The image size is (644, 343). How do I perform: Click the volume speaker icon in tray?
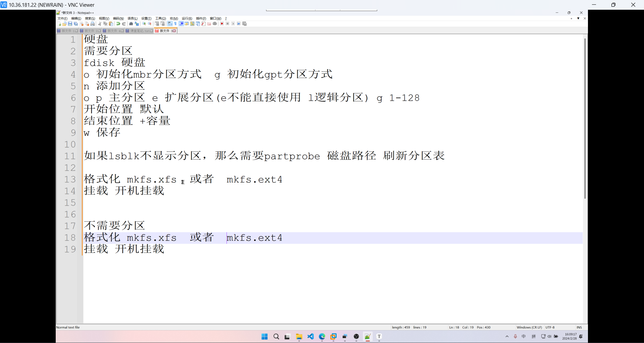tap(549, 336)
